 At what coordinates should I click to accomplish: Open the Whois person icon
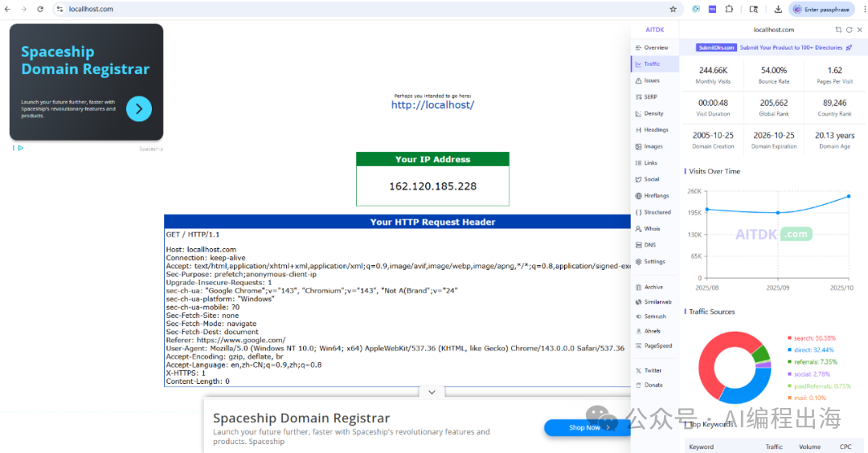pos(638,228)
